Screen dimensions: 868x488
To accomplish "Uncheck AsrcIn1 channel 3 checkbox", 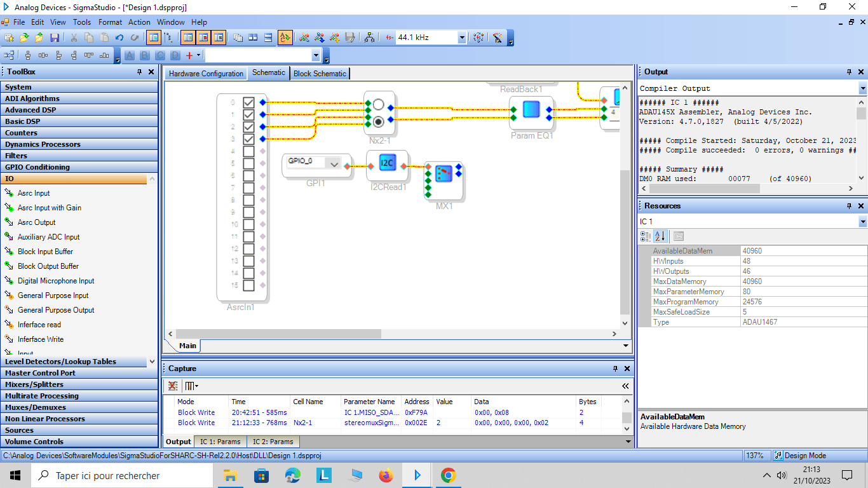I will (248, 139).
